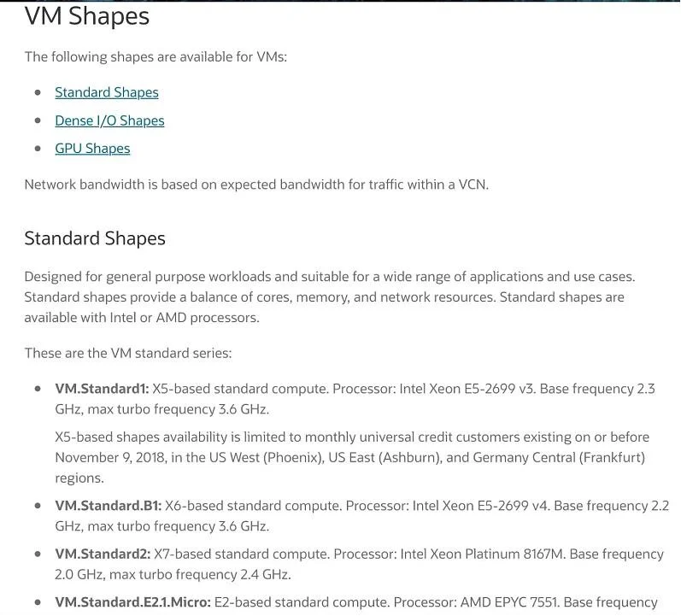Click the bullet before Standard Shapes link
Viewport: 681px width, 616px height.
[38, 92]
